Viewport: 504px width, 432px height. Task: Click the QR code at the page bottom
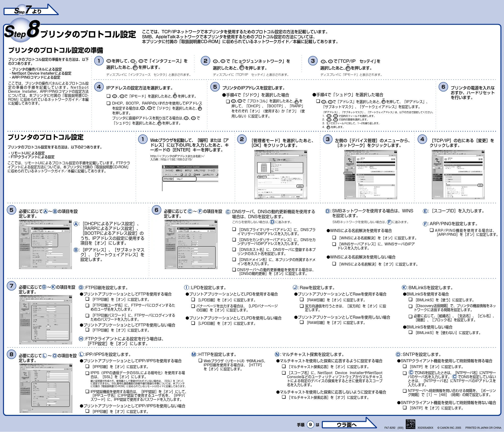coord(411,424)
